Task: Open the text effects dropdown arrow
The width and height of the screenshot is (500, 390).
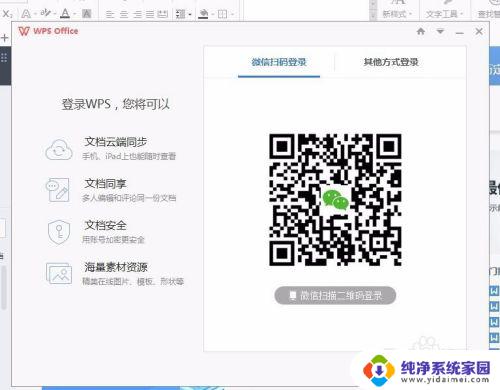Action: 34,14
